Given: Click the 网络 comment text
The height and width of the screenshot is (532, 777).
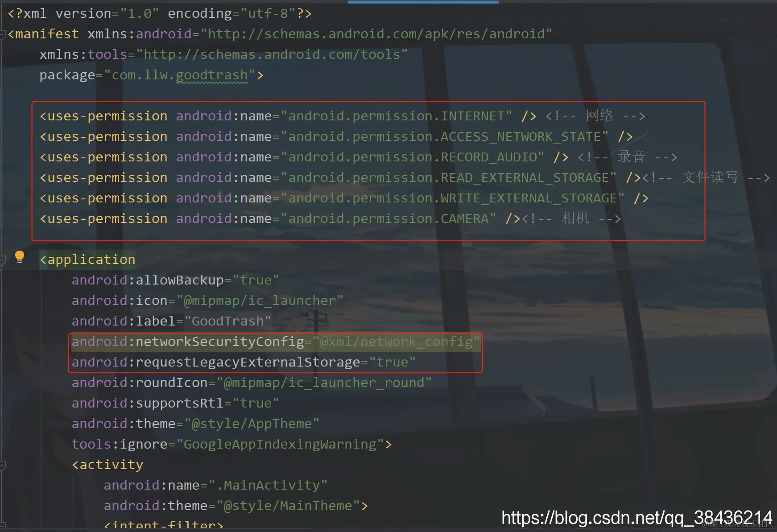Looking at the screenshot, I should click(599, 116).
